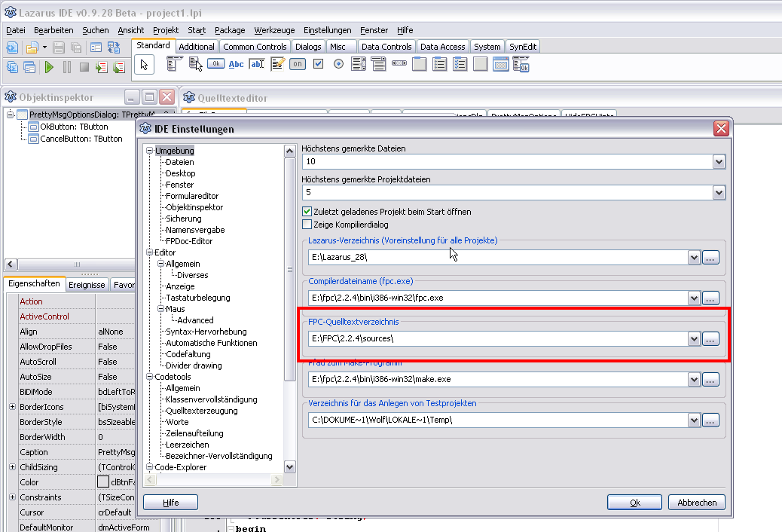Click the Abbrechen button
The width and height of the screenshot is (782, 532).
[697, 503]
